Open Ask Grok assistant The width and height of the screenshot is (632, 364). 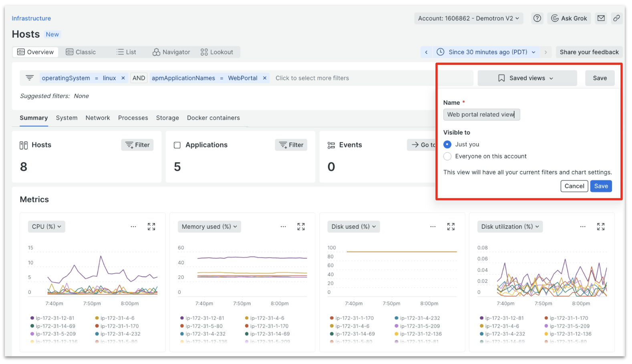pyautogui.click(x=569, y=18)
